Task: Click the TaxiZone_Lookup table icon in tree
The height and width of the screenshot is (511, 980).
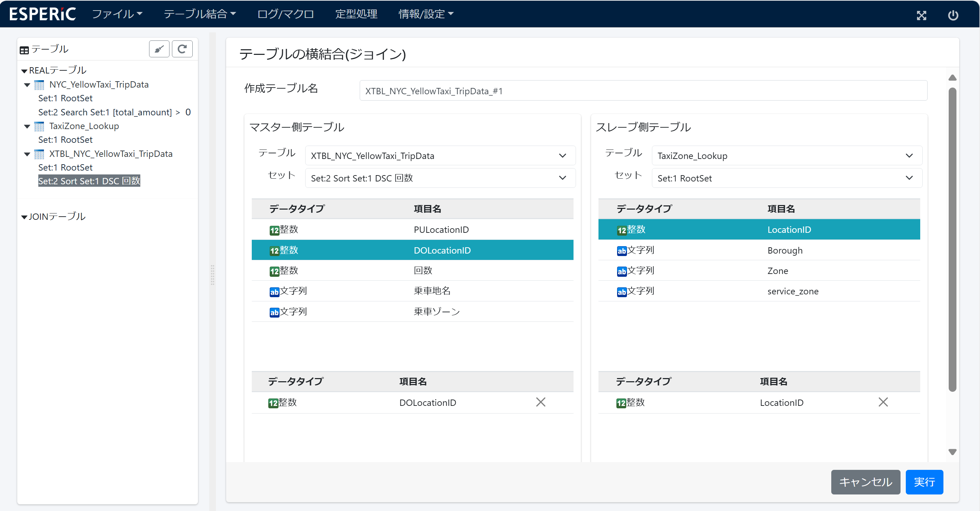Action: coord(39,126)
